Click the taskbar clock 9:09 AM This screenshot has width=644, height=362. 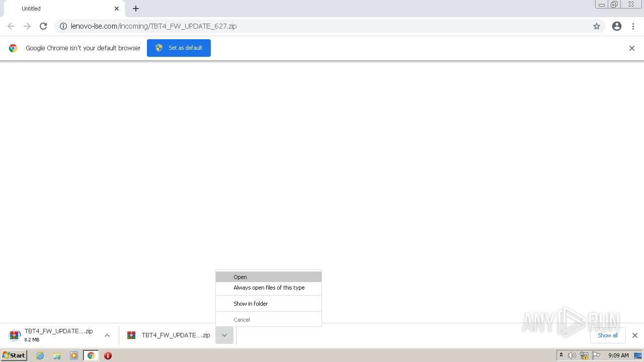coord(618,355)
